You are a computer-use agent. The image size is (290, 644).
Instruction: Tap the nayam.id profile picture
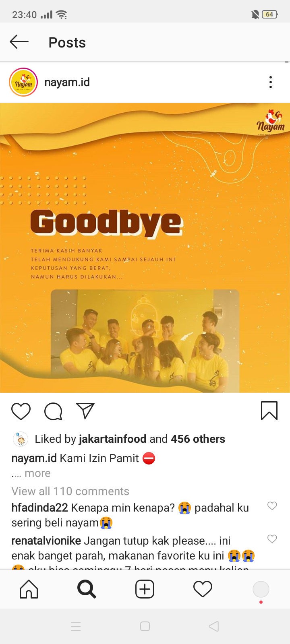tap(23, 82)
